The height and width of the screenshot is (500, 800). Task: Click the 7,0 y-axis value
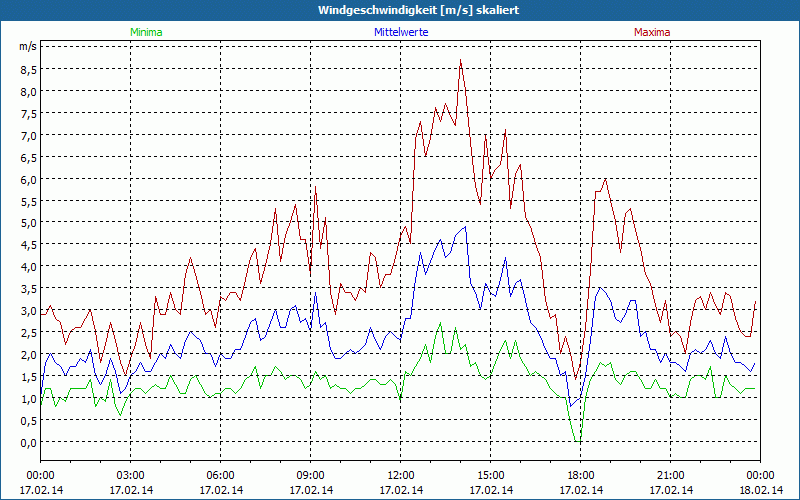click(x=28, y=136)
